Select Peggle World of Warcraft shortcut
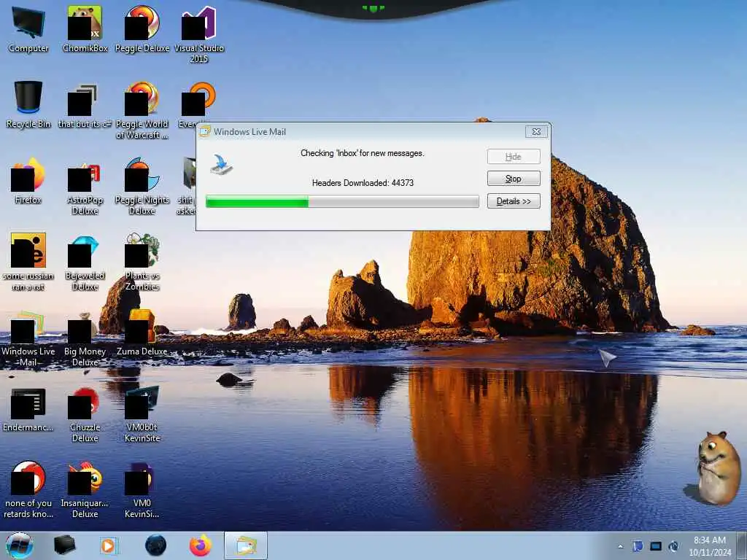 coord(142,111)
